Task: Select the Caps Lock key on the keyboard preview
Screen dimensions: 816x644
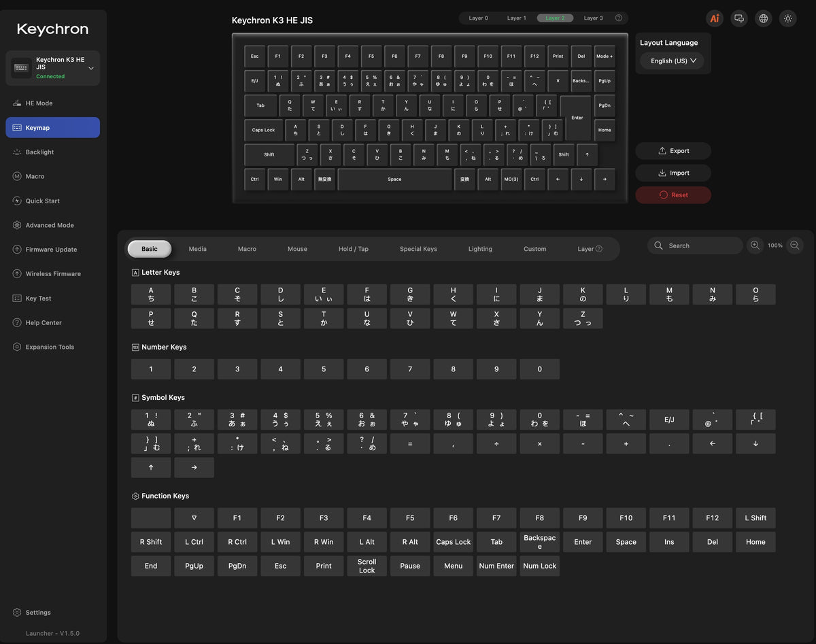Action: pyautogui.click(x=264, y=130)
